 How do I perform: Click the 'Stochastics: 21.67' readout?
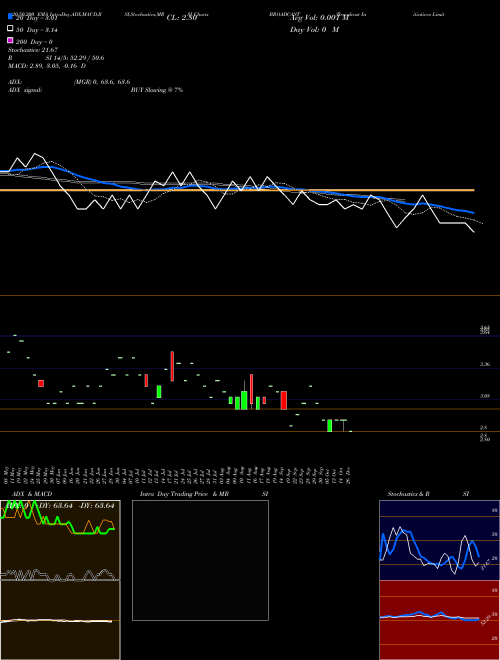point(33,50)
